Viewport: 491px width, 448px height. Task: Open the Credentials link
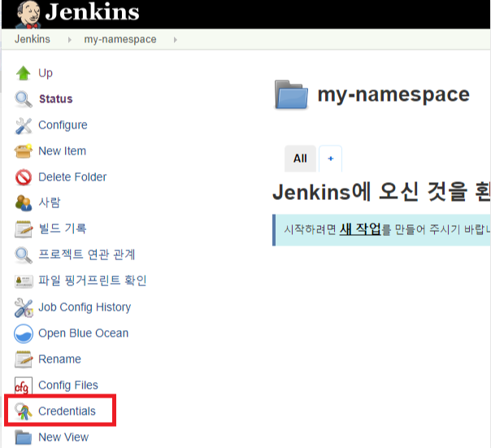click(x=67, y=411)
